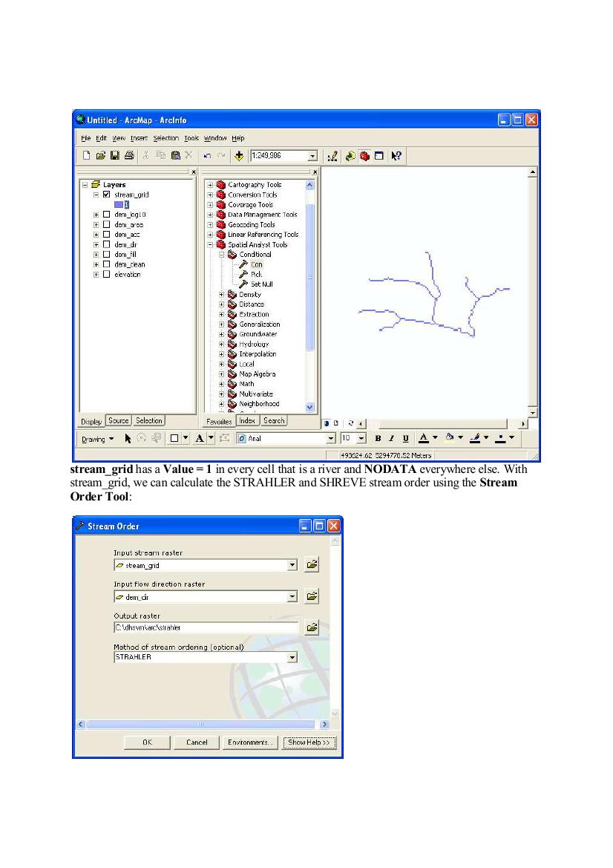Image resolution: width=613 pixels, height=868 pixels.
Task: Open the File menu
Action: coord(86,138)
